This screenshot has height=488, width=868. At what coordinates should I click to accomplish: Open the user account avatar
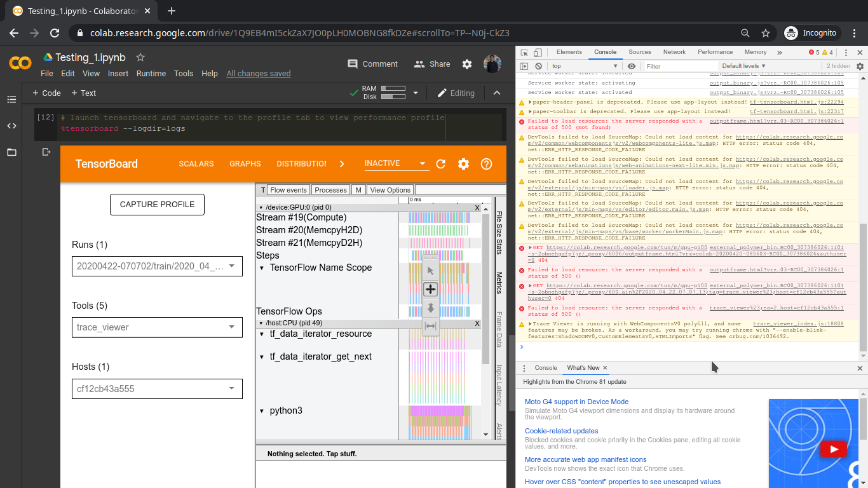(x=492, y=64)
